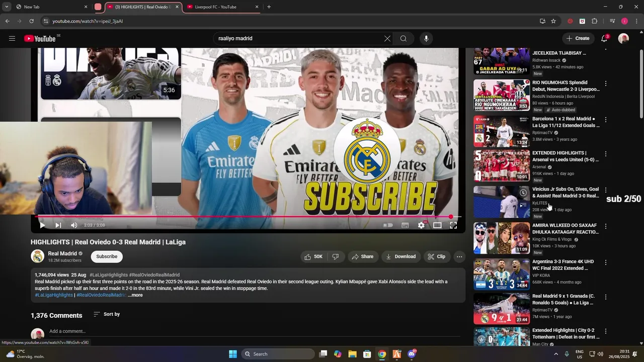Subscribe to the Real Madrid channel
The image size is (644, 362).
click(x=107, y=256)
